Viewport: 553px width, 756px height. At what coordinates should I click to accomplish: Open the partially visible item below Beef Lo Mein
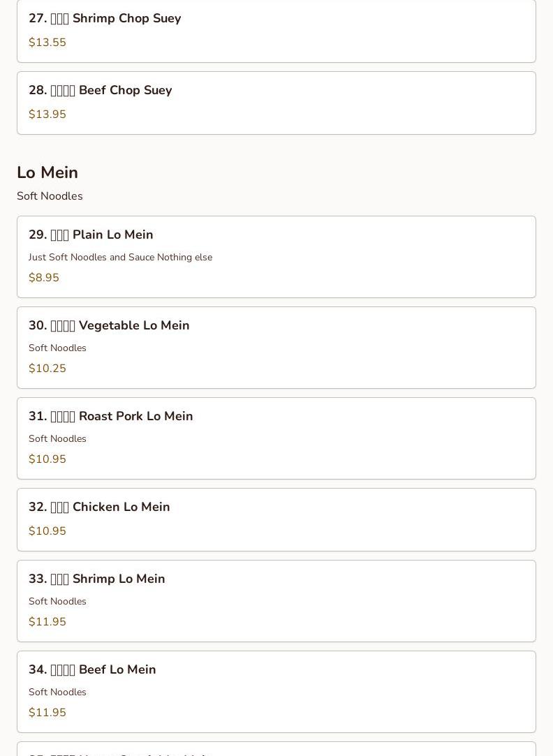coord(276,749)
